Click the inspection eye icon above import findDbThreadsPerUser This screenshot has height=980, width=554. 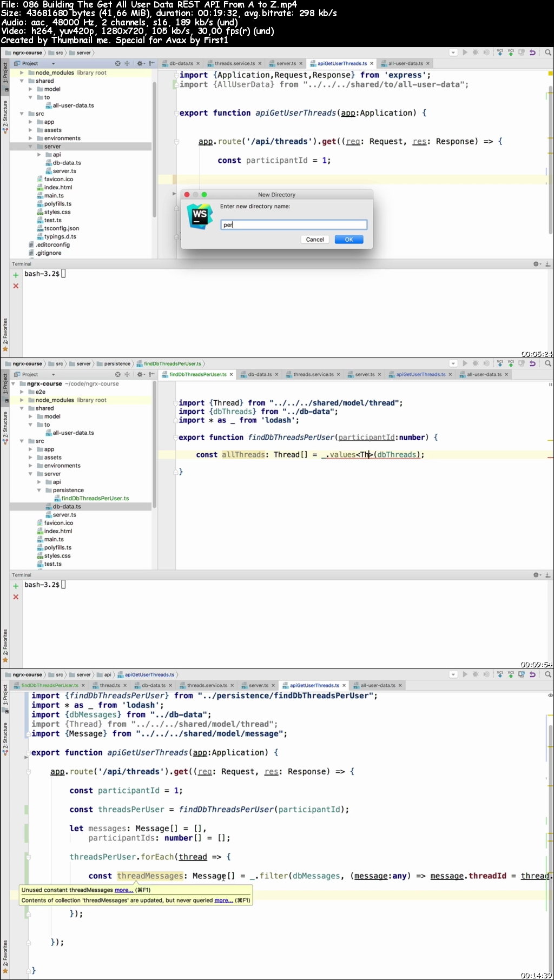[x=550, y=696]
